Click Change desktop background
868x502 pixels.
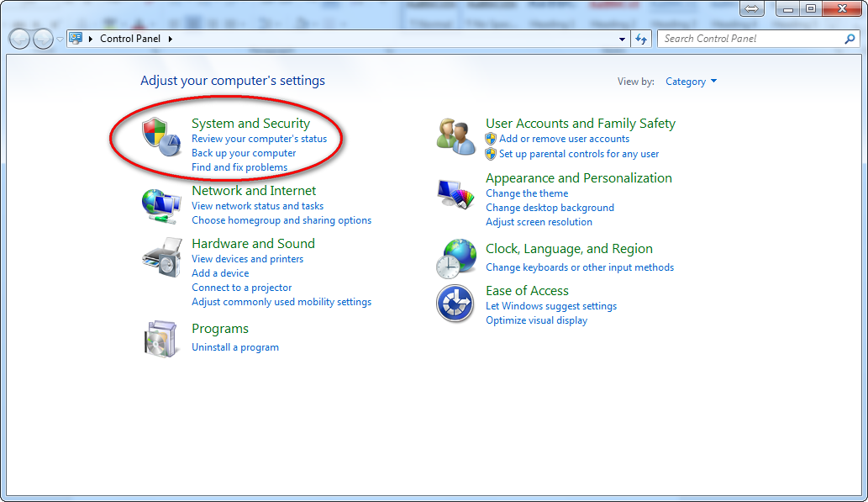tap(550, 208)
